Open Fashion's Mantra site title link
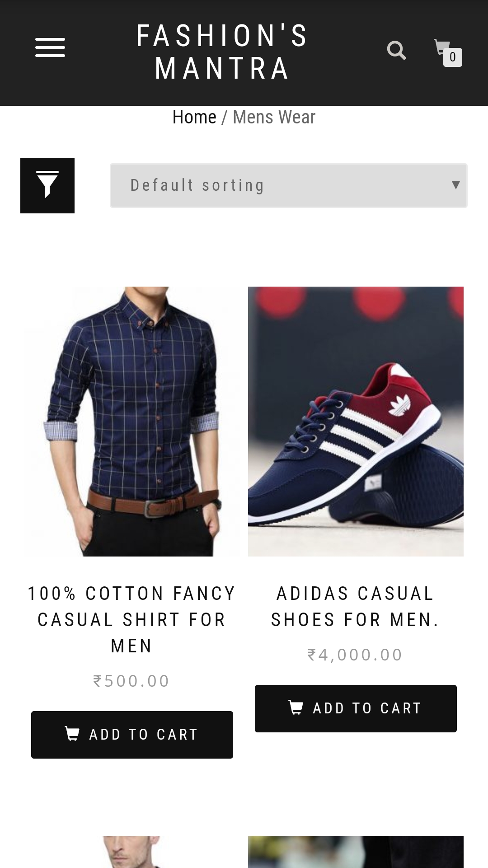This screenshot has width=488, height=868. click(222, 52)
